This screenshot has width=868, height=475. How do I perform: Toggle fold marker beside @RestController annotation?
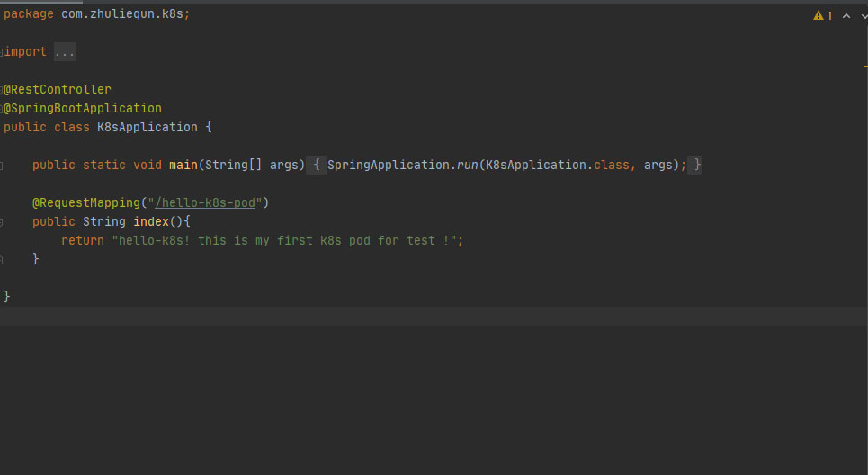(x=2, y=90)
